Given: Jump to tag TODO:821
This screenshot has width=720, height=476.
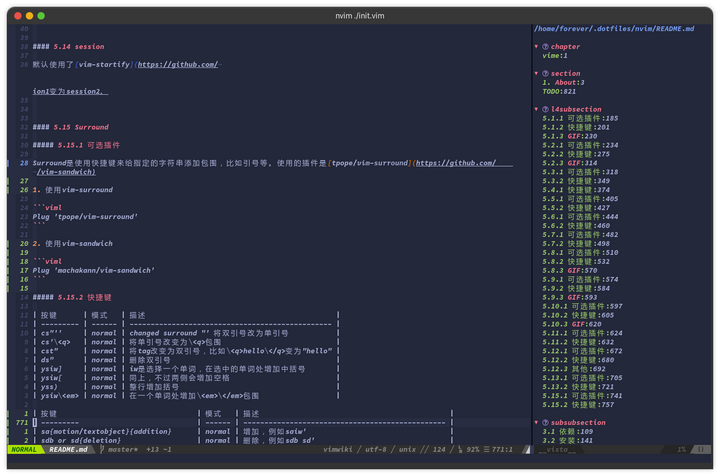Looking at the screenshot, I should (559, 91).
